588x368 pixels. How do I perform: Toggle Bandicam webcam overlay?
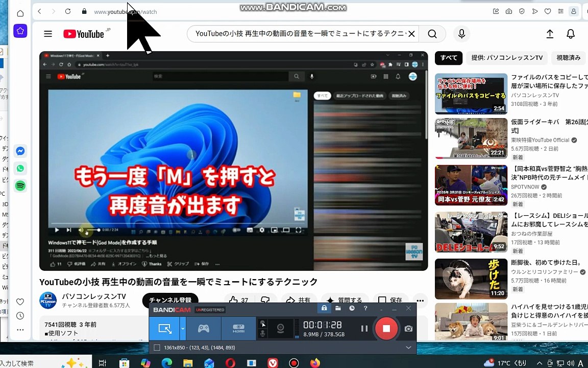280,329
